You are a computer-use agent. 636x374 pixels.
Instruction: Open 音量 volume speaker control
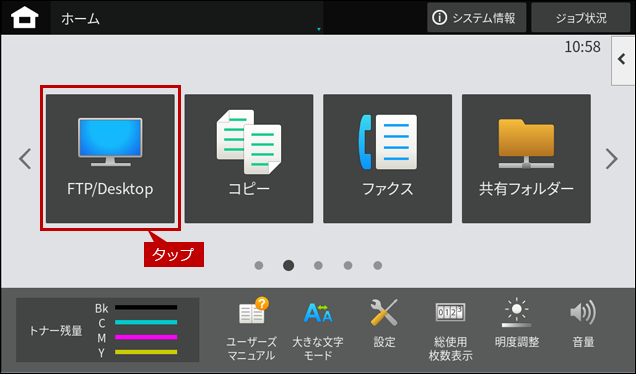point(583,323)
